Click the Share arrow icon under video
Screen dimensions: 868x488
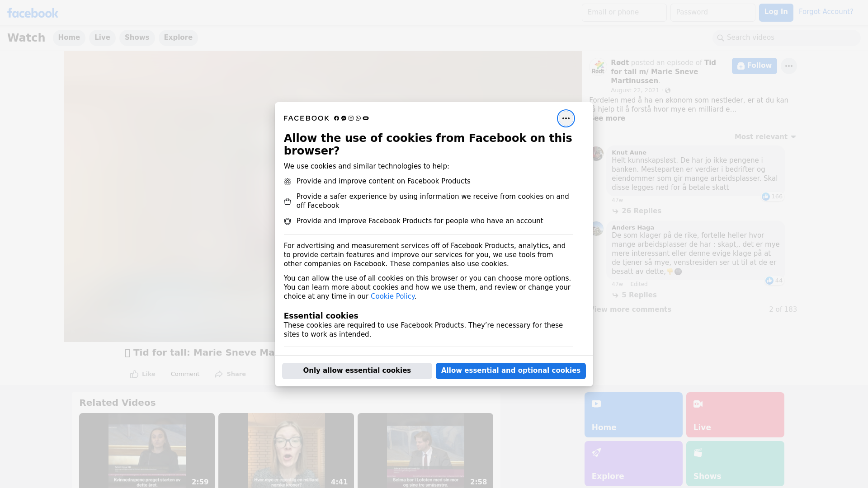[x=219, y=374]
